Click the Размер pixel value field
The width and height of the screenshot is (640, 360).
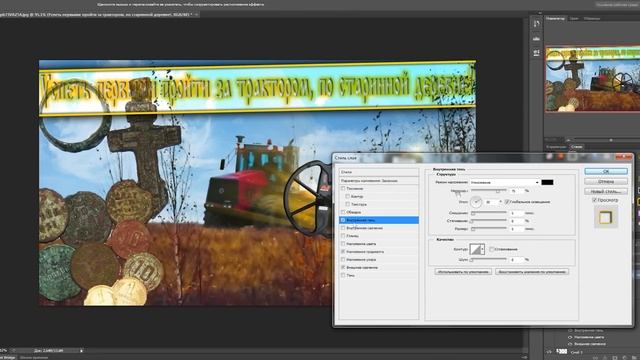pos(516,229)
